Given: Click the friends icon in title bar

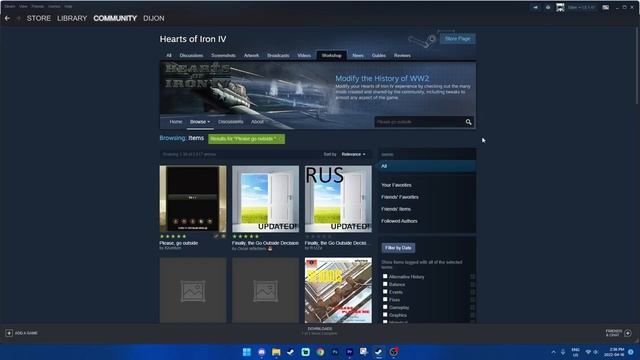Looking at the screenshot, I should [548, 7].
